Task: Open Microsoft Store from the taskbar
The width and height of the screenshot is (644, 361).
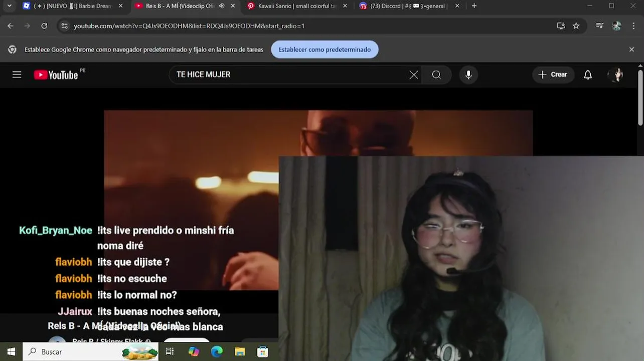Action: pyautogui.click(x=263, y=352)
